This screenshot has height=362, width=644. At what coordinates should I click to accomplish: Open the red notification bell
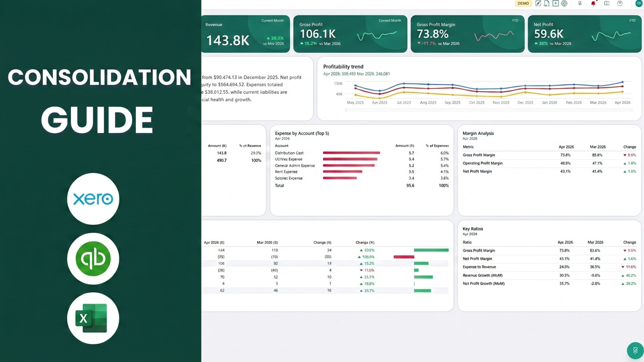(x=594, y=3)
